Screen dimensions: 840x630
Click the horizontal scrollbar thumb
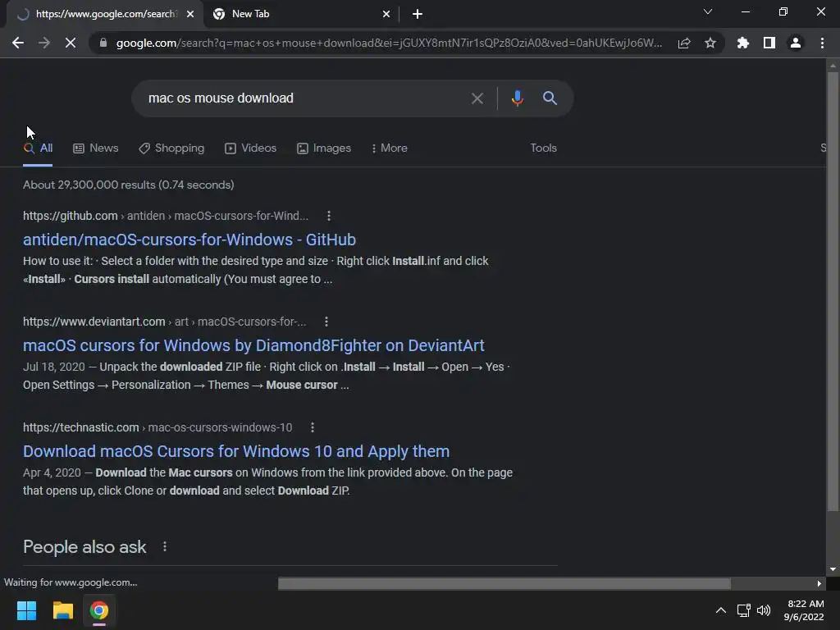504,583
